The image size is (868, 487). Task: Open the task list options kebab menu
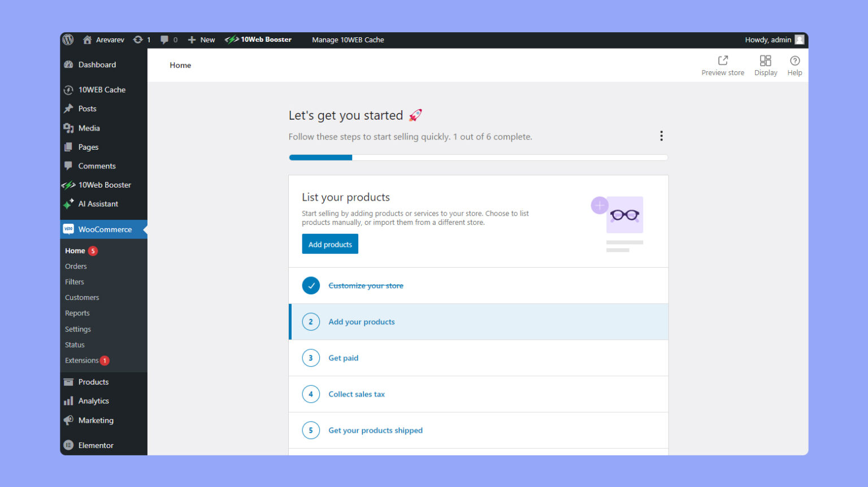(661, 136)
